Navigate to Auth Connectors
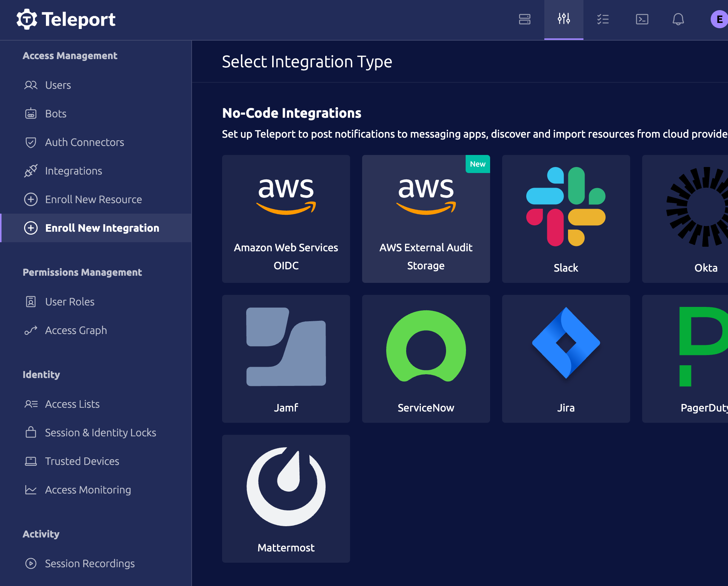The image size is (728, 586). [x=84, y=142]
